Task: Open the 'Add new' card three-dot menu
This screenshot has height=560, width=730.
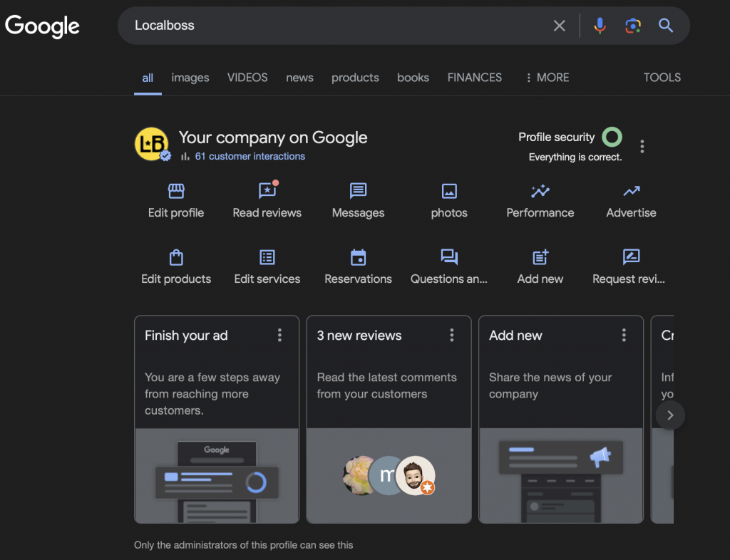Action: (624, 335)
